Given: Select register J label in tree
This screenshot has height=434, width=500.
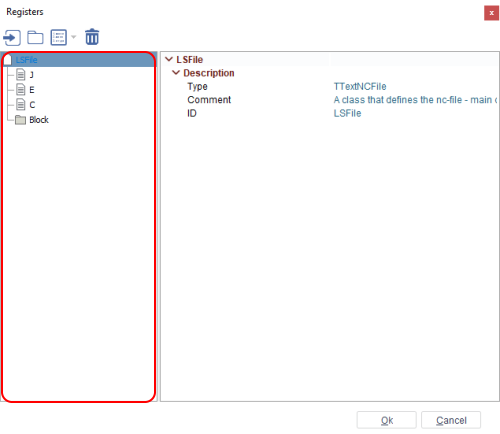Looking at the screenshot, I should [31, 75].
